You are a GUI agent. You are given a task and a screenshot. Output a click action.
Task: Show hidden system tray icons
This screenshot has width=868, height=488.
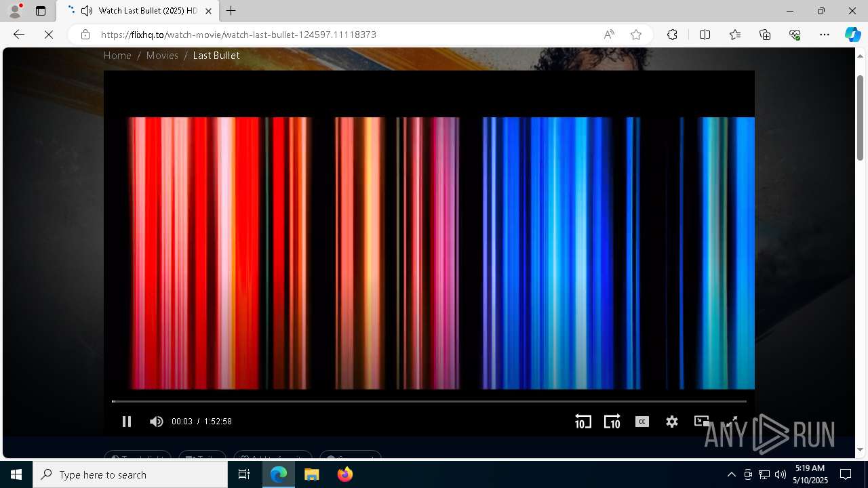point(731,474)
